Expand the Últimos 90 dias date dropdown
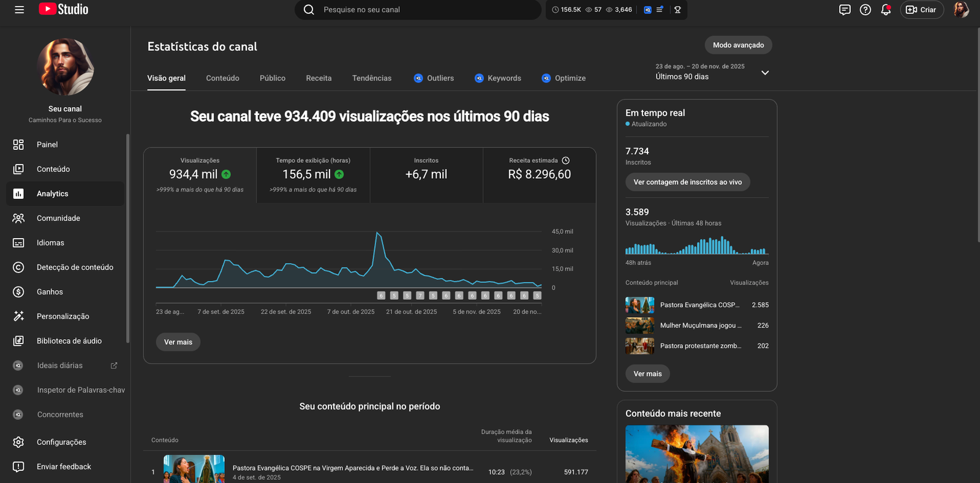 click(764, 73)
